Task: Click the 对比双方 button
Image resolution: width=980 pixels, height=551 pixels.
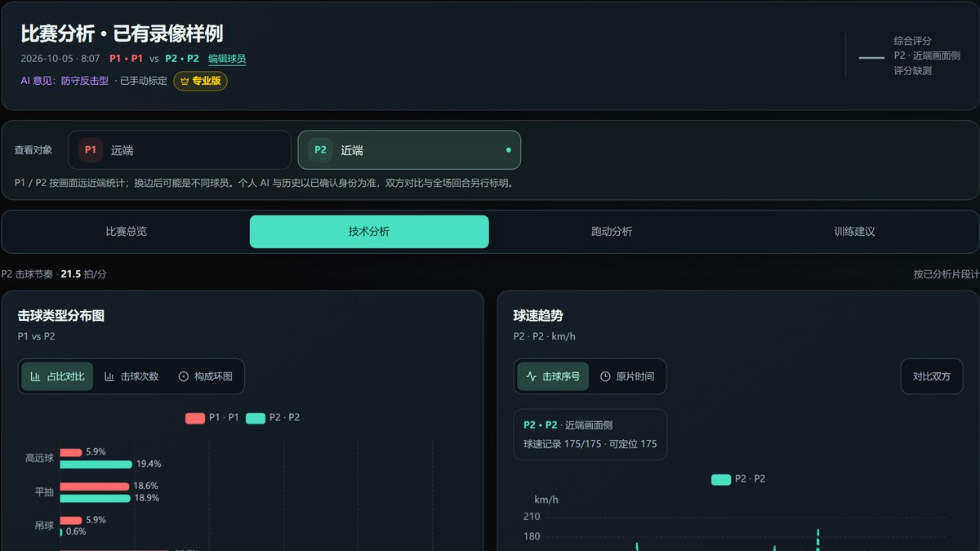Action: (932, 376)
